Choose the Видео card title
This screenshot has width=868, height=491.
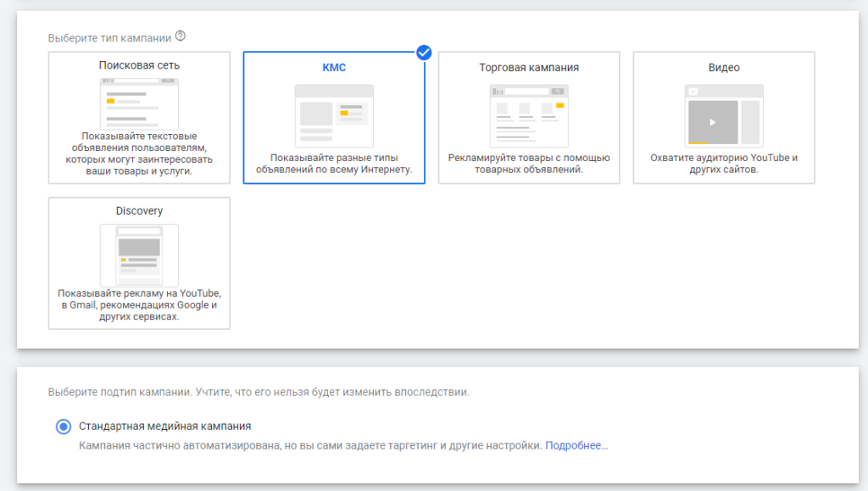tap(724, 67)
